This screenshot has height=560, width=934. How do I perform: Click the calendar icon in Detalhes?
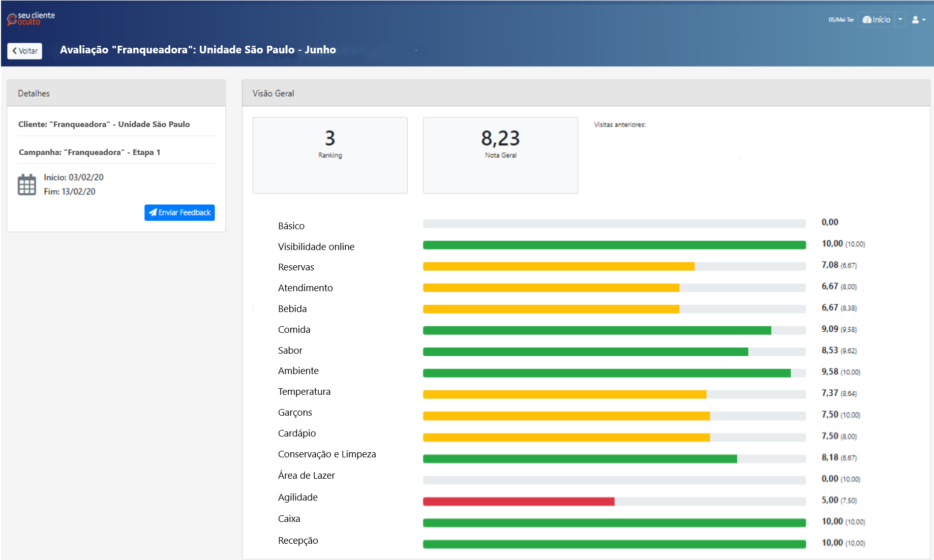(27, 184)
